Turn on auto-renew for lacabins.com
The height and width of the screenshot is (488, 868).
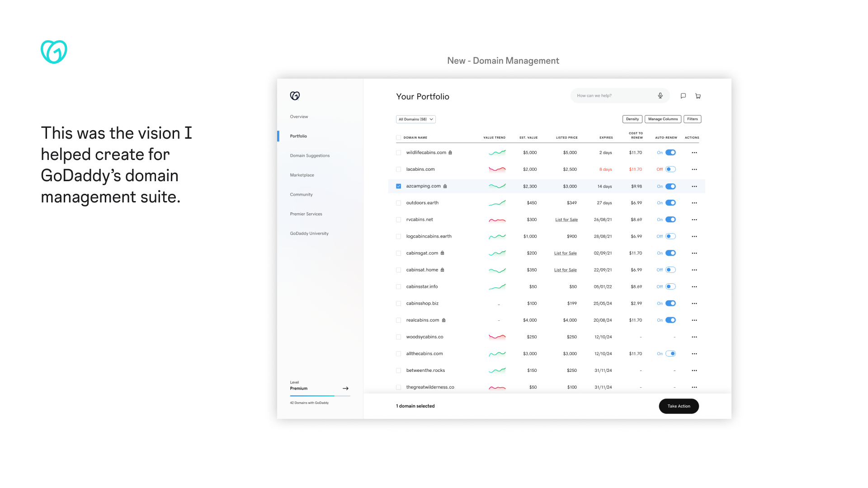670,169
